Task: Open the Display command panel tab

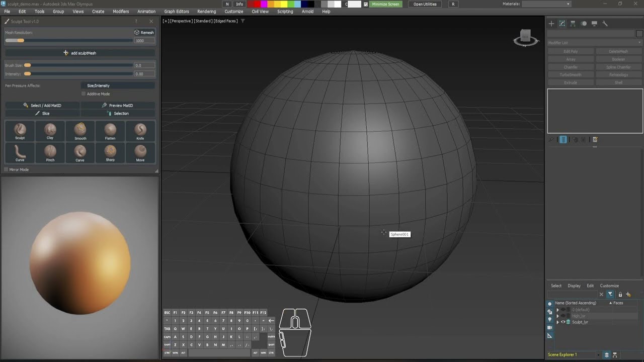Action: click(x=594, y=24)
